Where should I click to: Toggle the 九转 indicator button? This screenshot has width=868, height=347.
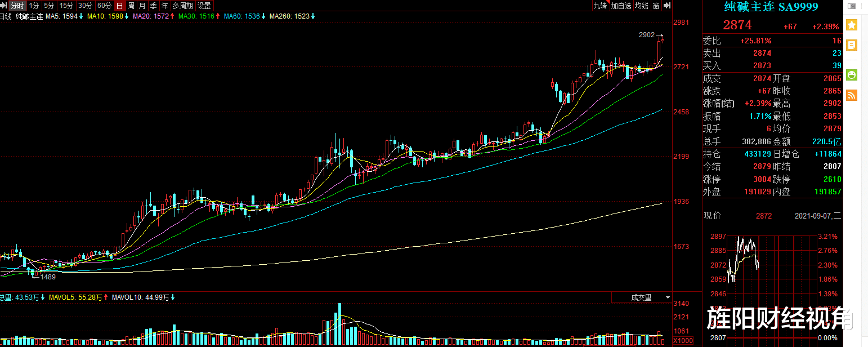pyautogui.click(x=601, y=6)
